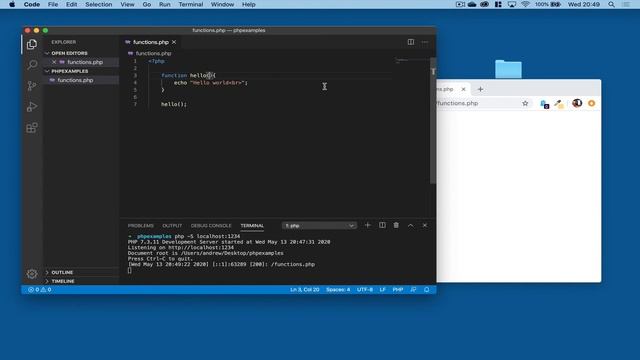This screenshot has width=640, height=360.
Task: Kill the terminal with trash icon
Action: pos(396,225)
